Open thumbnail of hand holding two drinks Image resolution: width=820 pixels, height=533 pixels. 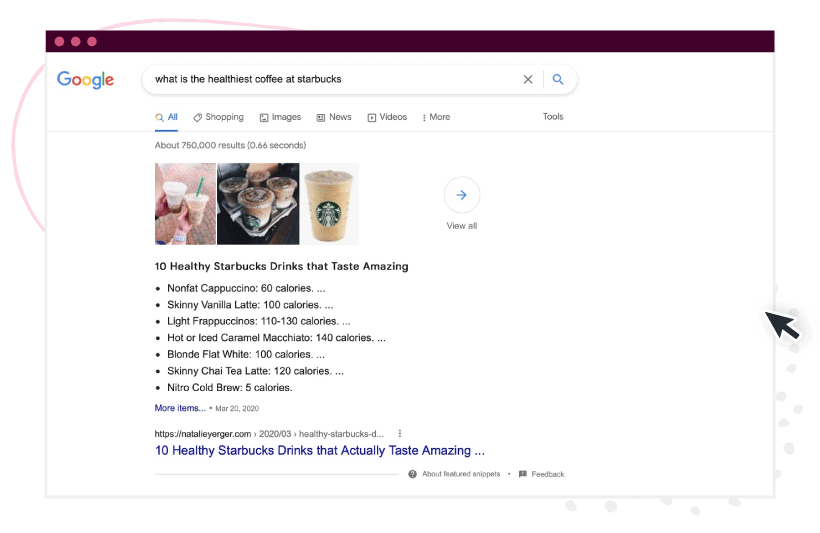pos(185,204)
